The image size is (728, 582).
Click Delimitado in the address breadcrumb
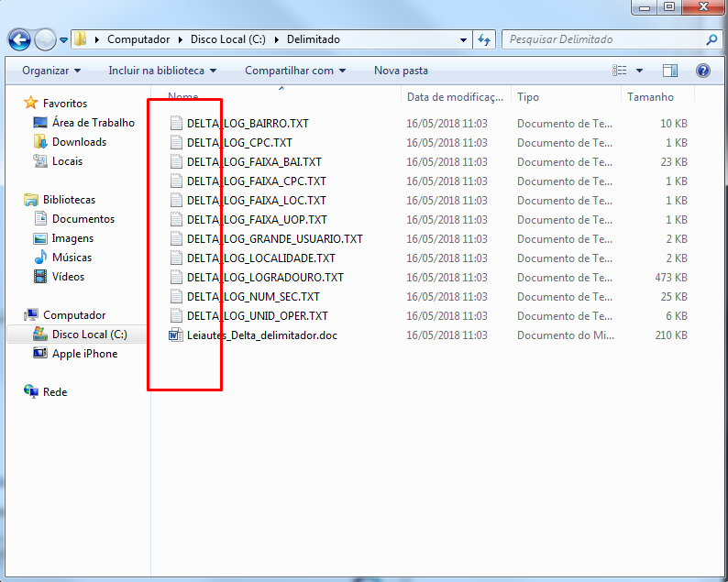coord(314,39)
